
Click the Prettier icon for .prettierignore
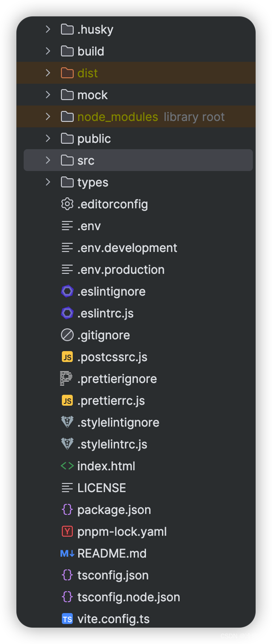(x=66, y=378)
